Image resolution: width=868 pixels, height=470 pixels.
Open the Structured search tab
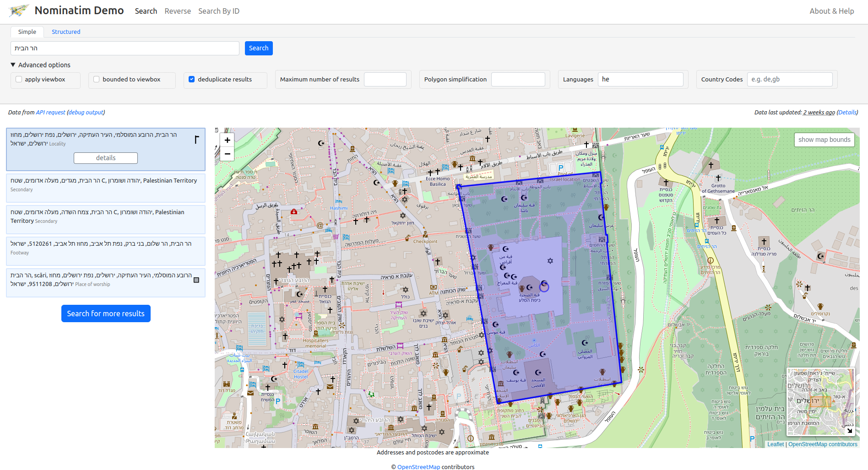[x=66, y=32]
